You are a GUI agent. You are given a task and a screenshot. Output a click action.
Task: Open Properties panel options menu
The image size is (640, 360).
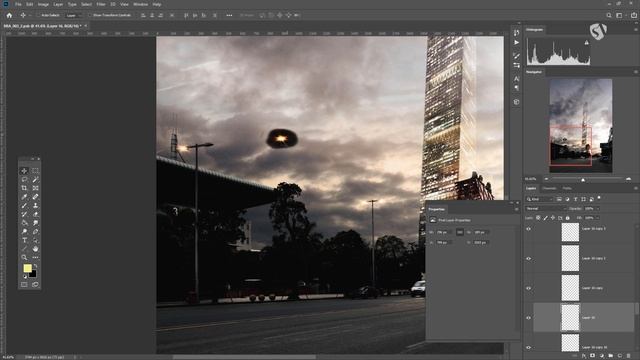coord(516,209)
